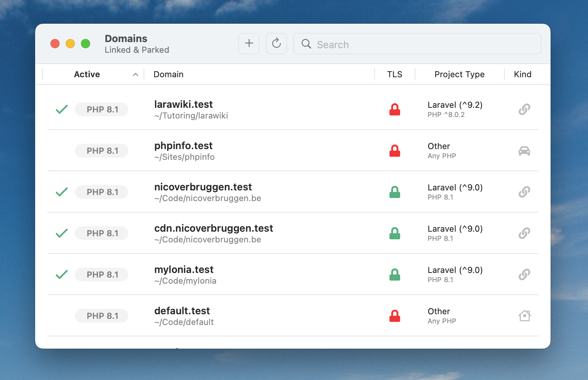The height and width of the screenshot is (380, 588).
Task: Click car parked icon for phpinfo.test
Action: (524, 151)
